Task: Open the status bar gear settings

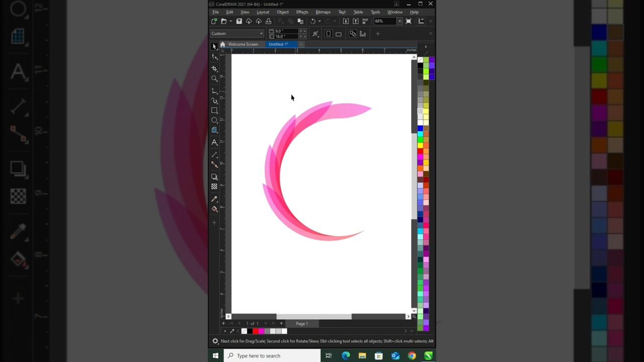Action: pos(215,341)
